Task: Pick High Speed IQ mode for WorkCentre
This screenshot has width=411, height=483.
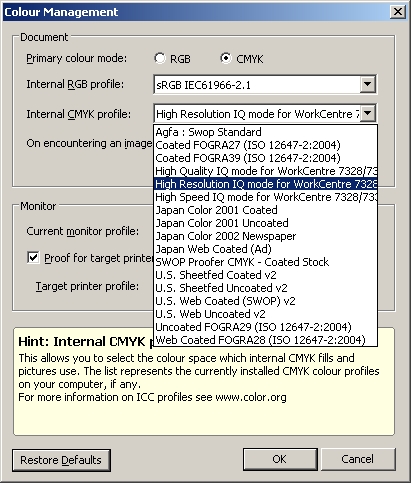Action: 265,197
